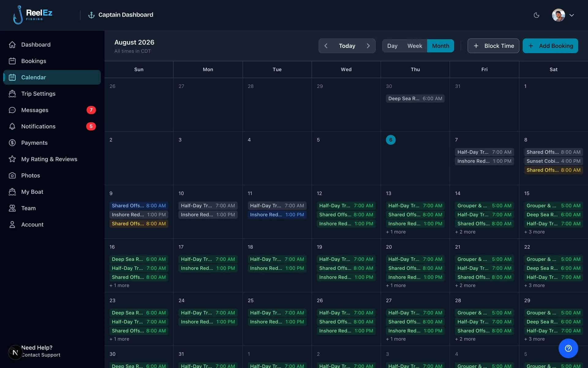Toggle dark mode with the moon icon
588x368 pixels.
click(x=536, y=15)
